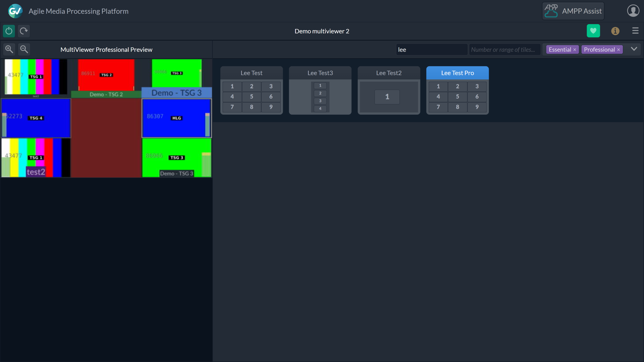Select the empty dark red center tile

click(106, 138)
